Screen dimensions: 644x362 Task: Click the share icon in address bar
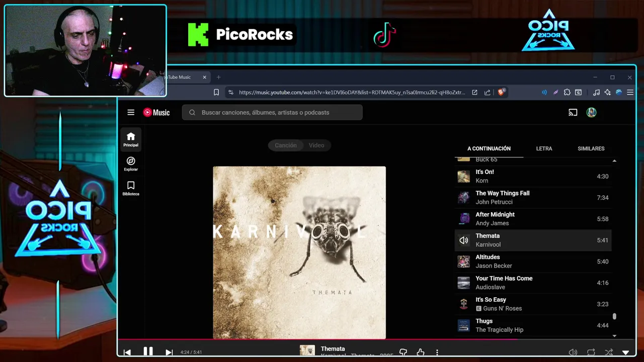[x=488, y=93]
